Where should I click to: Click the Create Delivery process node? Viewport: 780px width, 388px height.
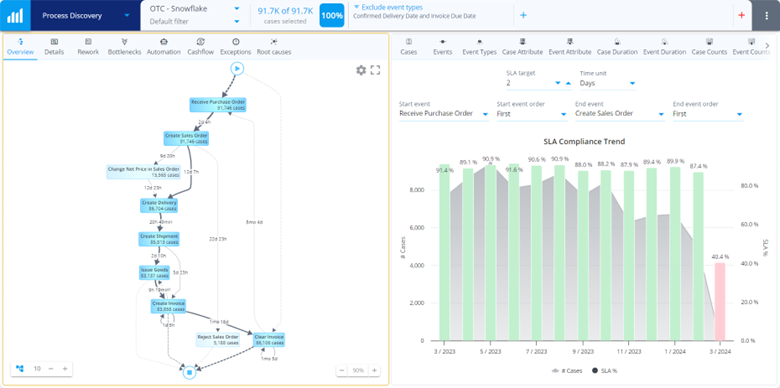(159, 205)
